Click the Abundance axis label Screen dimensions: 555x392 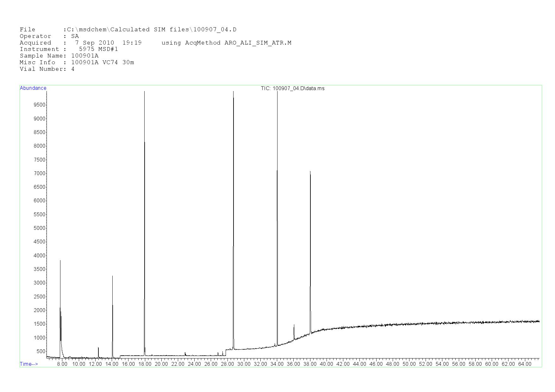(33, 88)
